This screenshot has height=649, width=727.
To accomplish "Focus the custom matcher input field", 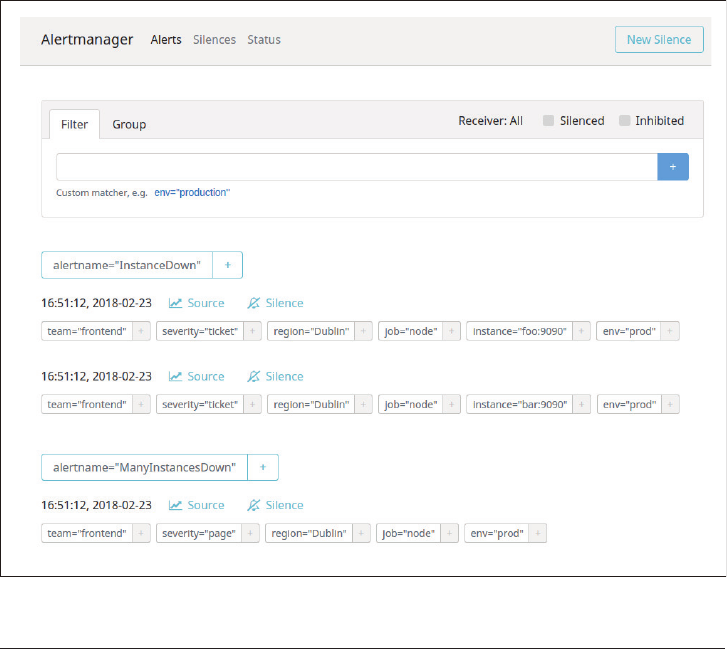I will (x=357, y=167).
